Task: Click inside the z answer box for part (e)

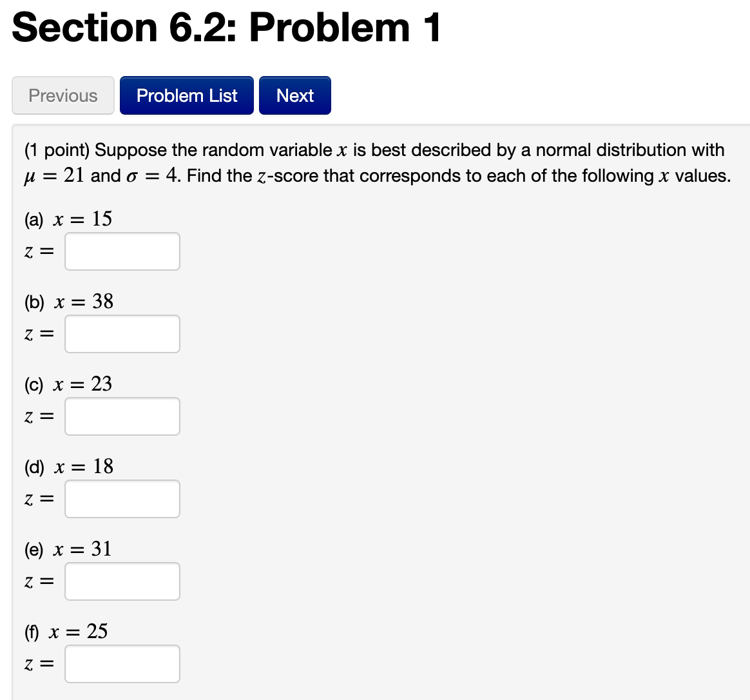Action: click(x=122, y=581)
